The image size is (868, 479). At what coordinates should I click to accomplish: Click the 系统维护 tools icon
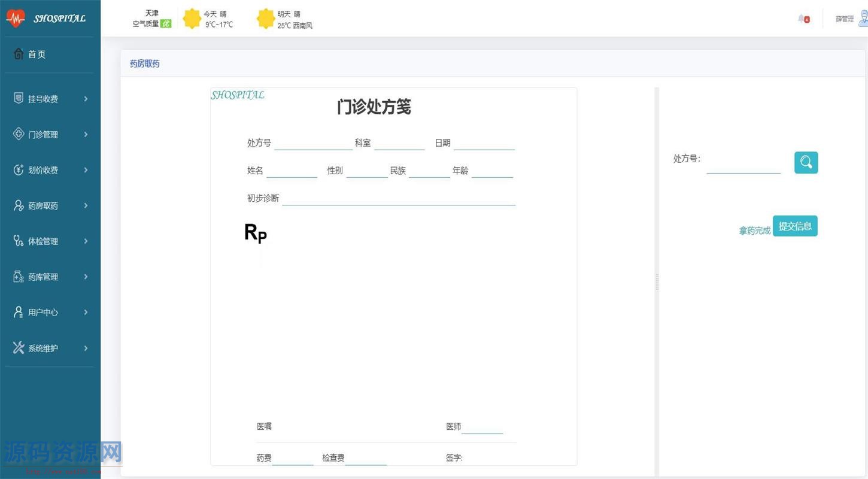pyautogui.click(x=19, y=348)
